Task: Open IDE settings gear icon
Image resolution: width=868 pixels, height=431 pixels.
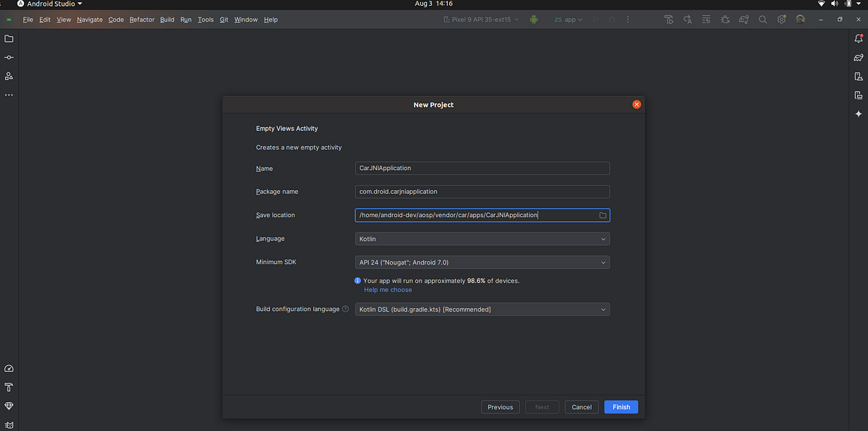Action: [781, 20]
